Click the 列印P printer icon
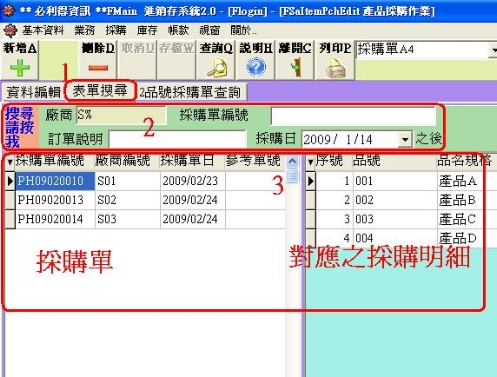Screen dimensions: 497x377 335,68
